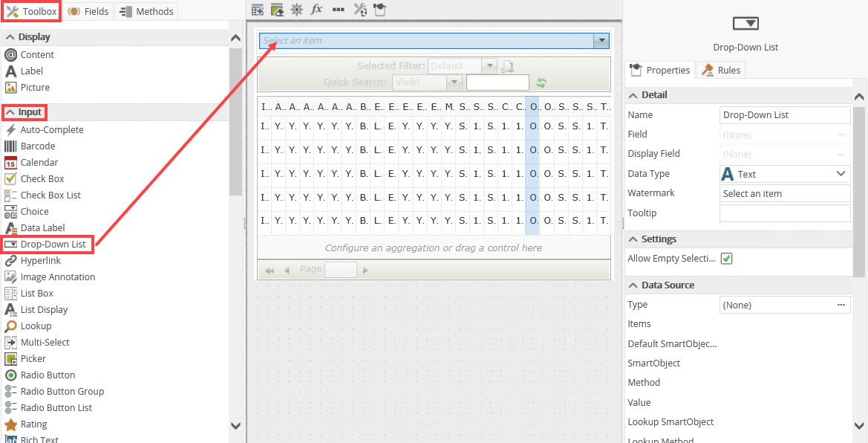Click the filter configuration icon

[507, 66]
